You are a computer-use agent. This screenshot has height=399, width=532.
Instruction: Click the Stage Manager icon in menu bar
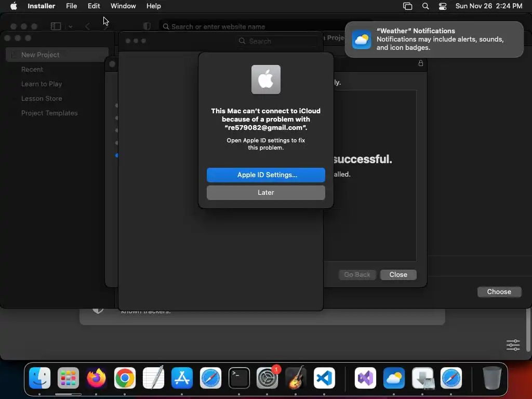point(407,6)
